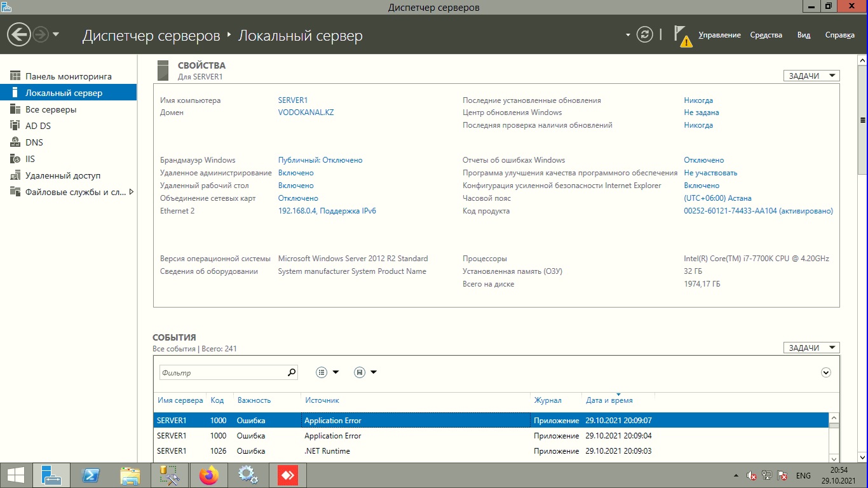The width and height of the screenshot is (868, 488).
Task: Open Firefox from the taskbar
Action: (x=208, y=475)
